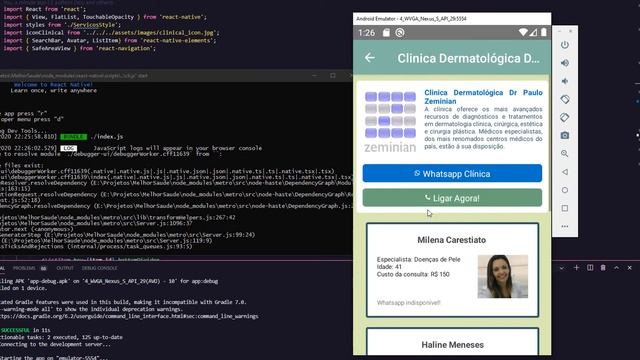Minimize the Metro console window

pyautogui.click(x=314, y=76)
